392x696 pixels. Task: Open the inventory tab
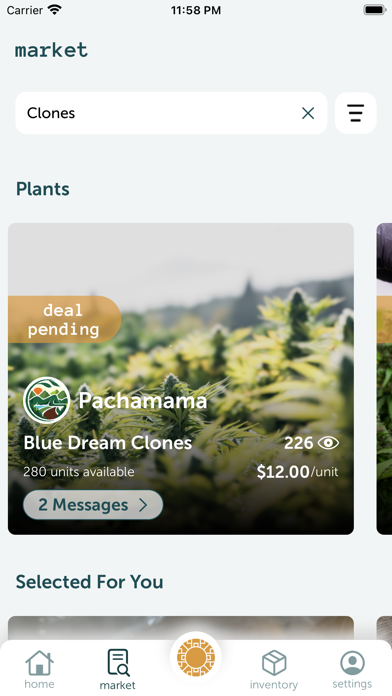[274, 669]
